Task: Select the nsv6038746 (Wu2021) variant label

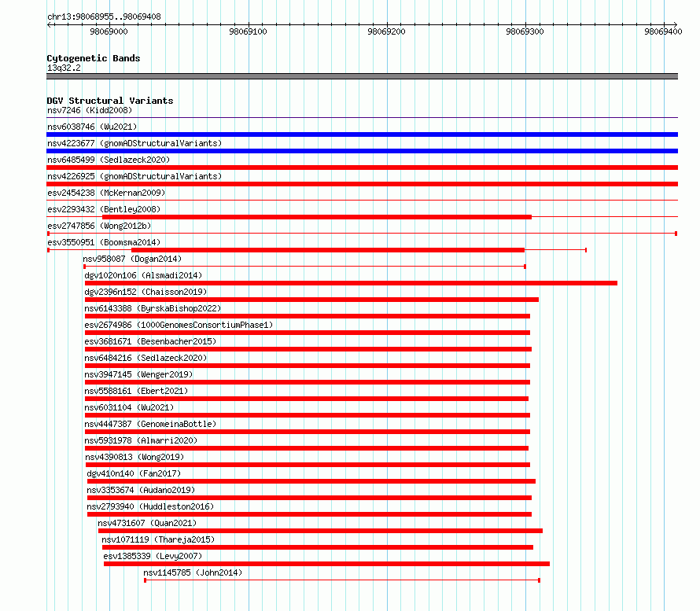Action: coord(92,127)
